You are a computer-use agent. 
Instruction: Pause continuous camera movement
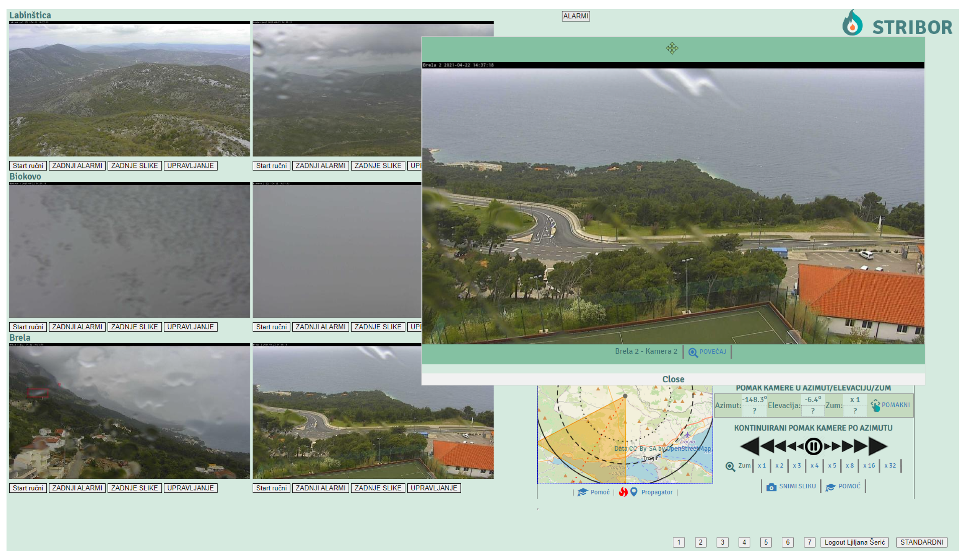[813, 446]
